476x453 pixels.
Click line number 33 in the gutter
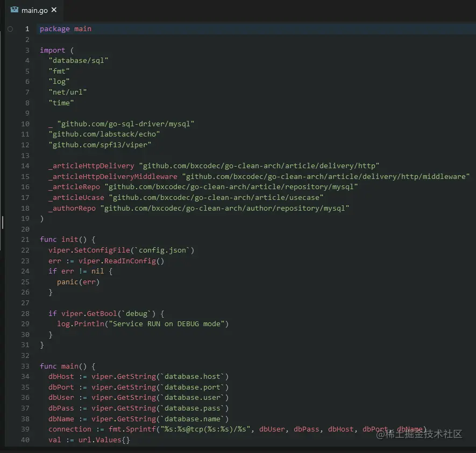[25, 366]
